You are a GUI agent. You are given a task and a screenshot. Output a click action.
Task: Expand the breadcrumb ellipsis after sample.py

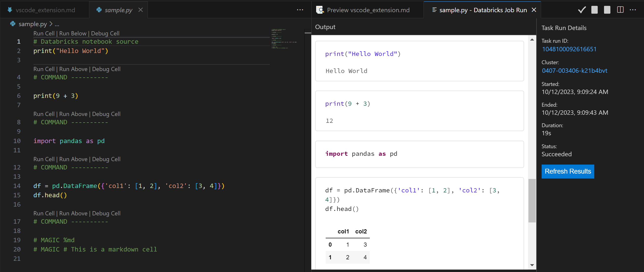tap(57, 24)
